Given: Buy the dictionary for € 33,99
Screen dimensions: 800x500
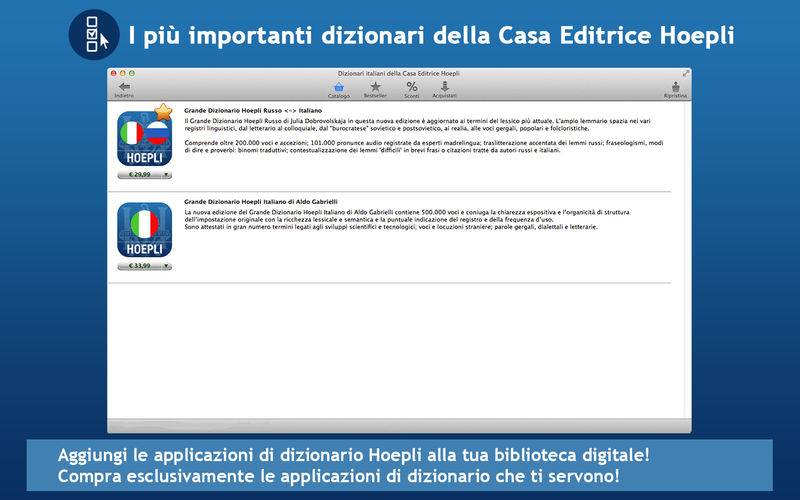Looking at the screenshot, I should point(140,266).
